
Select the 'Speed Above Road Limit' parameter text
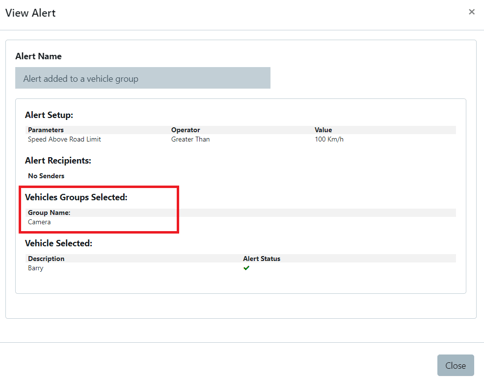64,139
